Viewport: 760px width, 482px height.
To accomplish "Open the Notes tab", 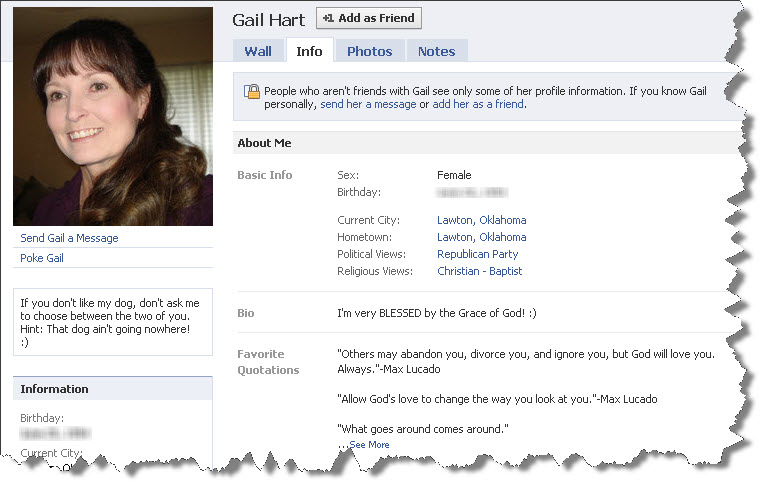I will 436,51.
